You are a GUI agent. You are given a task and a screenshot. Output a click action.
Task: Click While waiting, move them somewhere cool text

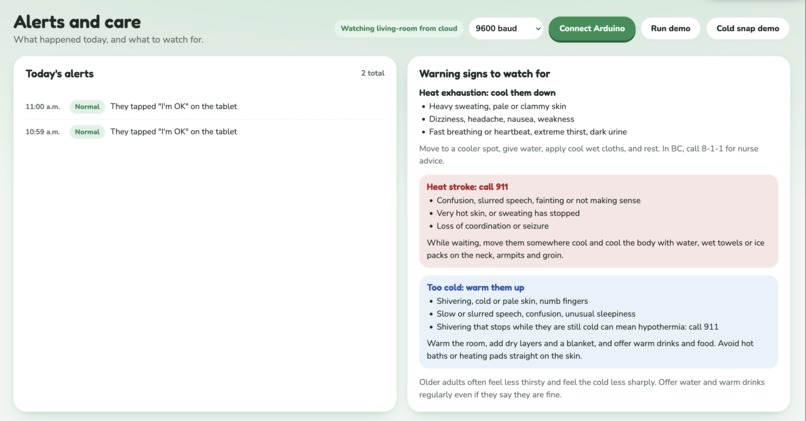(x=595, y=249)
